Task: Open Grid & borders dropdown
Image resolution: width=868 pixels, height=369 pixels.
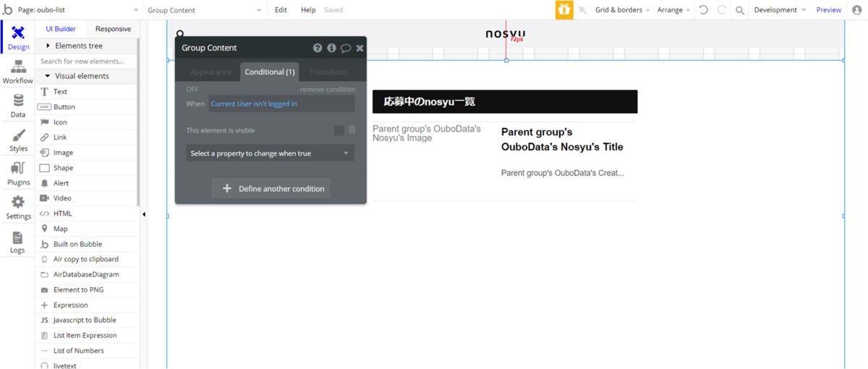Action: pos(622,10)
